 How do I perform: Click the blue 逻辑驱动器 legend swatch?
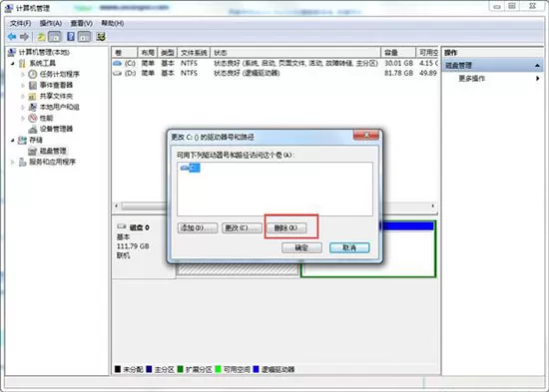tap(256, 369)
